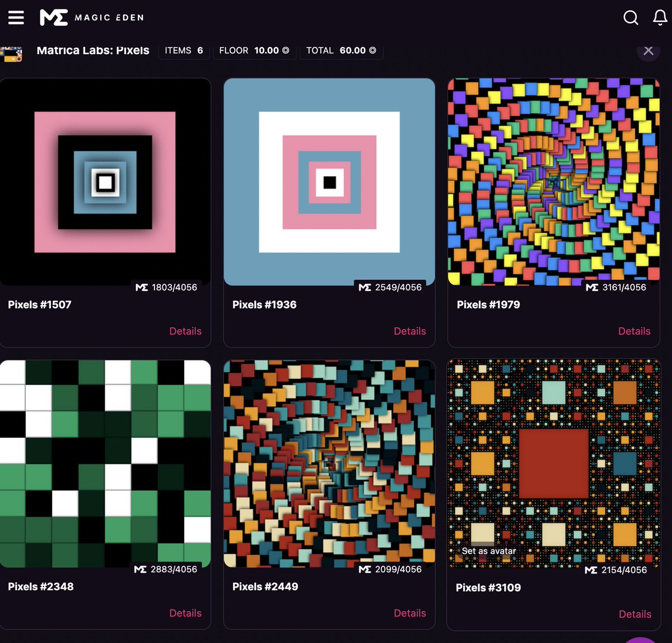This screenshot has width=672, height=643.
Task: Click the Magic Eden logo
Action: click(x=92, y=17)
